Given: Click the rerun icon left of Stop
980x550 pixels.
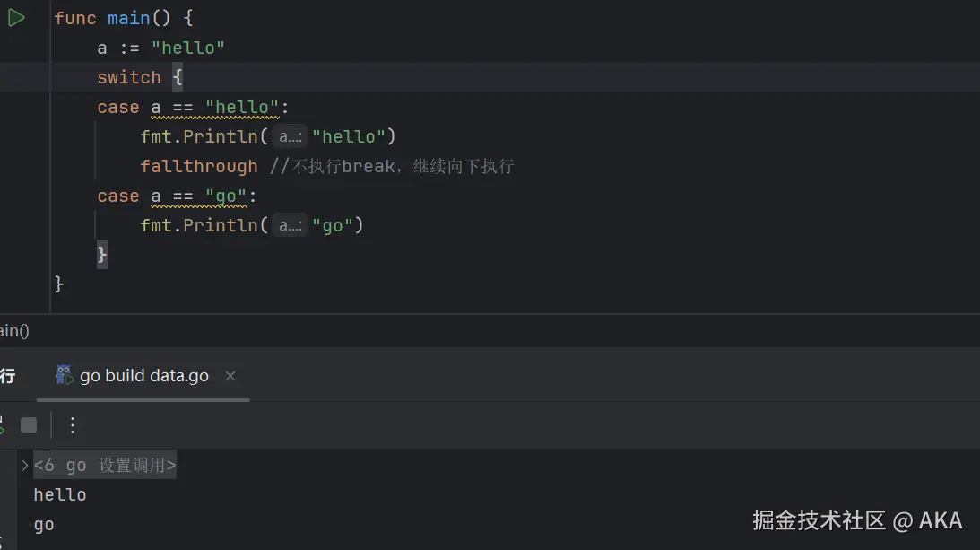Looking at the screenshot, I should point(3,424).
